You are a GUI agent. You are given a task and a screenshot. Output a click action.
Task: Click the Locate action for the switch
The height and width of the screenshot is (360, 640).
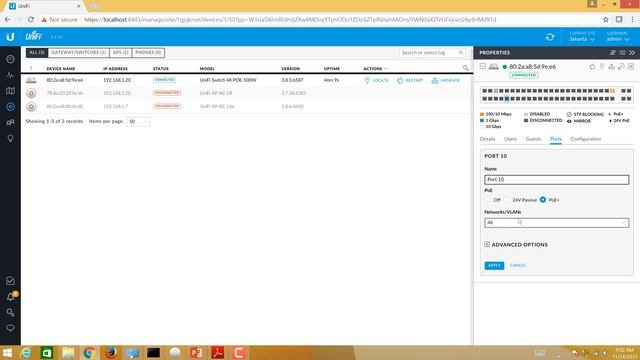tap(376, 80)
